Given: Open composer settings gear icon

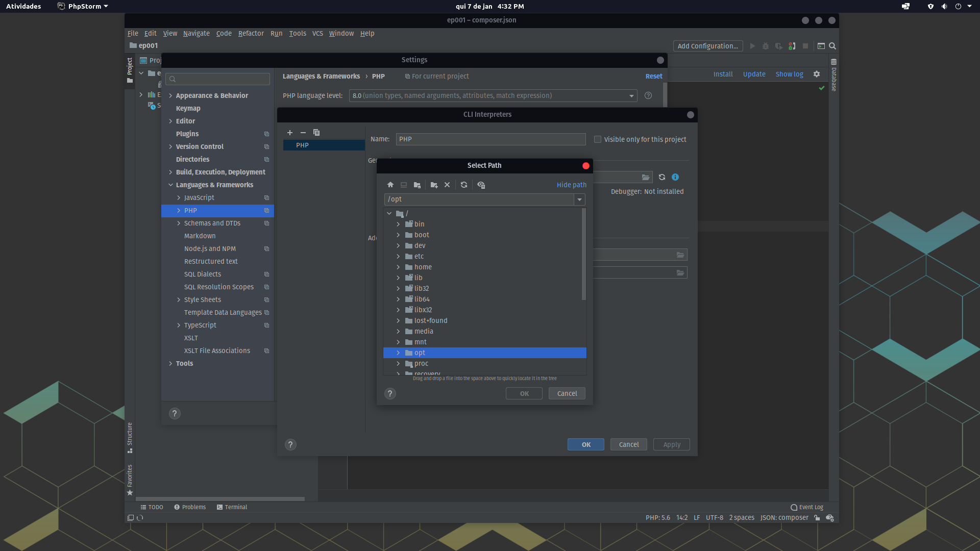Looking at the screenshot, I should click(817, 74).
